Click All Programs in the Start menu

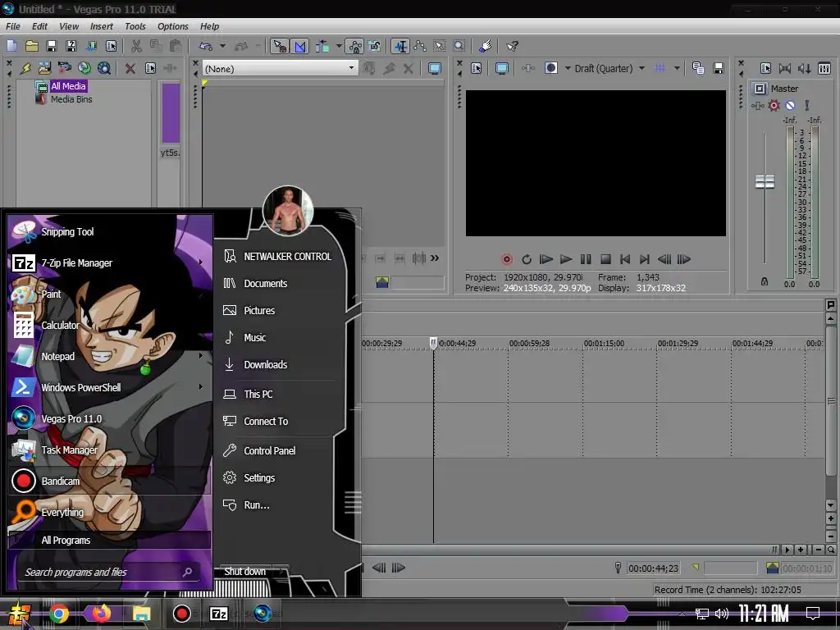109,540
